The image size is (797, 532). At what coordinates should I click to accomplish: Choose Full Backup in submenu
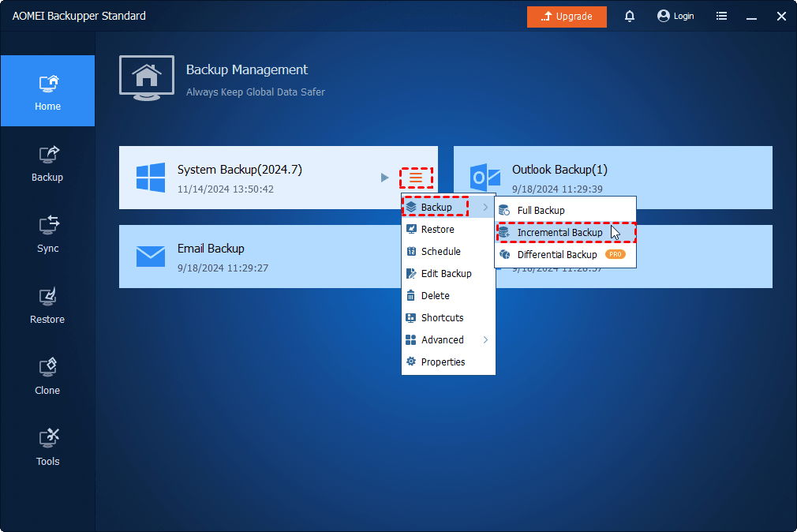(565, 210)
